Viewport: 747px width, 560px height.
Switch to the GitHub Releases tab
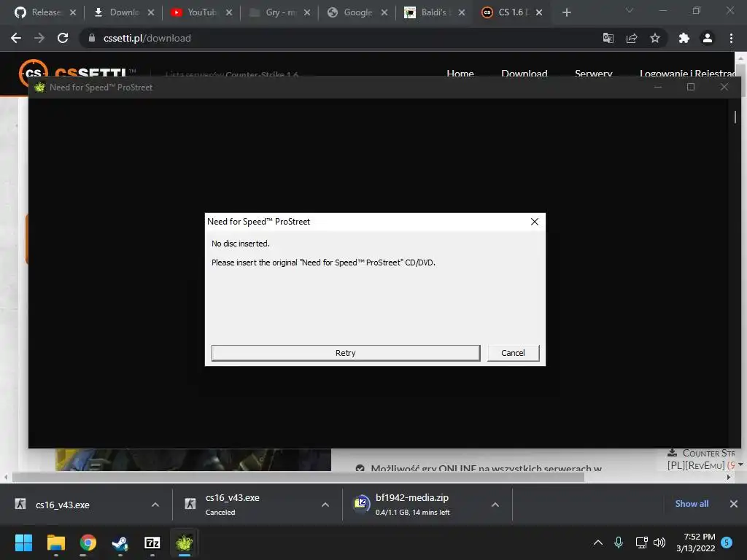click(x=41, y=12)
